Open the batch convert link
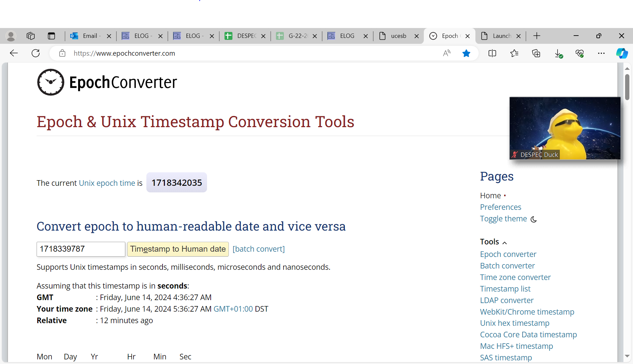633x364 pixels. tap(258, 249)
